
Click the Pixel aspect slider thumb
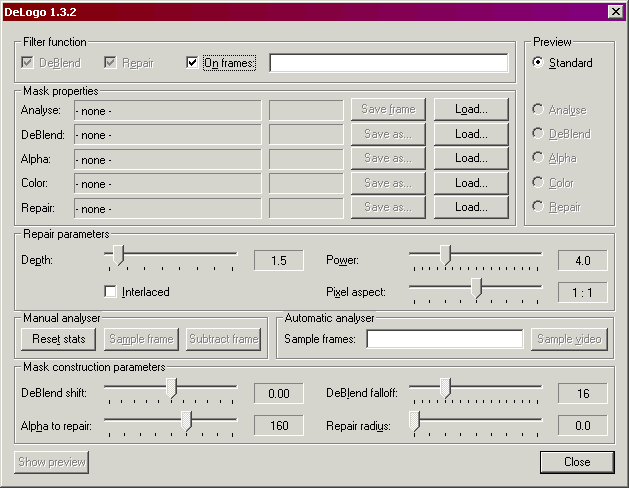[476, 288]
